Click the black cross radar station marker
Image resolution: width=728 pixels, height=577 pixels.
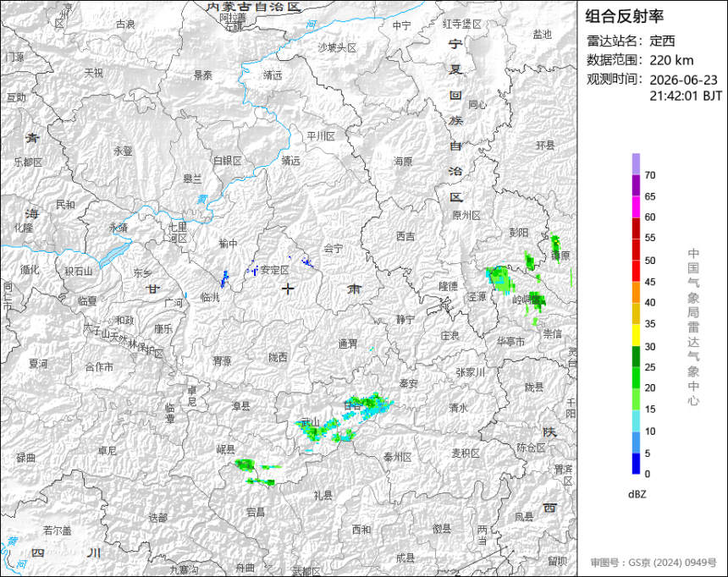click(288, 289)
